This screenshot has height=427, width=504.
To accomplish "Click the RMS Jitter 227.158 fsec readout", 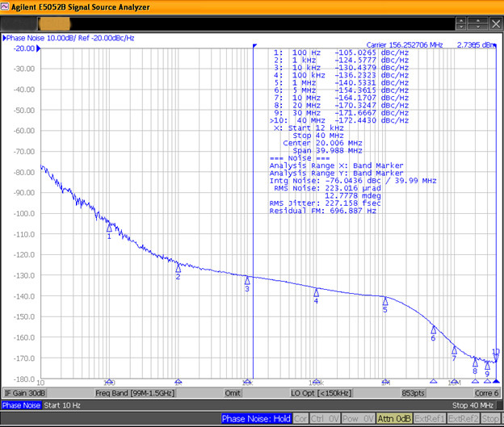I will point(325,203).
